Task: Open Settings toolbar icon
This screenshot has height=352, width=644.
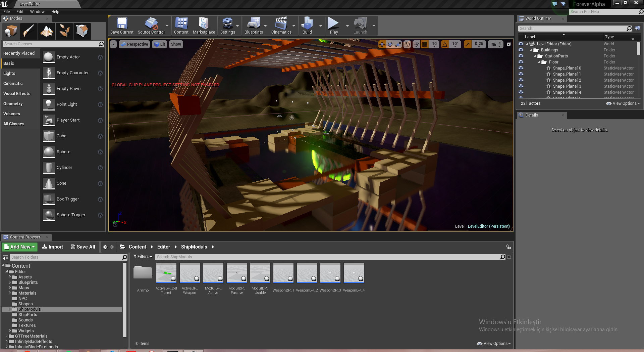Action: (228, 26)
